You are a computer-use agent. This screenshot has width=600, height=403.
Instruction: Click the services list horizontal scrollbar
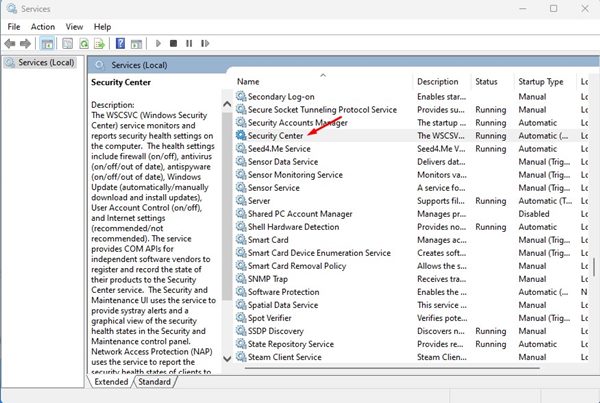pyautogui.click(x=392, y=368)
